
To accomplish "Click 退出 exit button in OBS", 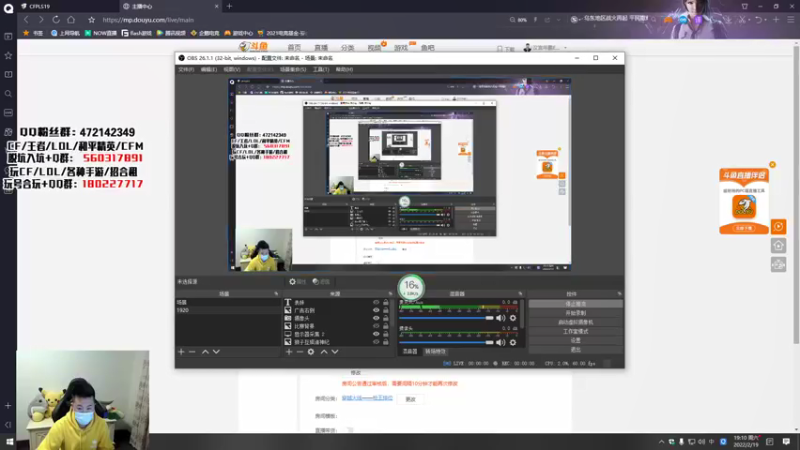I will click(x=576, y=349).
